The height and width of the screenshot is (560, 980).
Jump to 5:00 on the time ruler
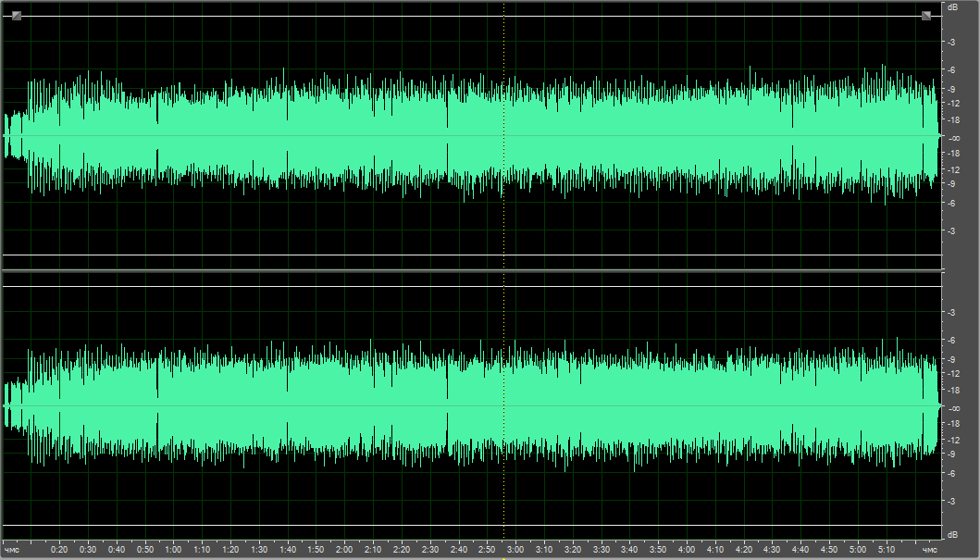click(858, 549)
